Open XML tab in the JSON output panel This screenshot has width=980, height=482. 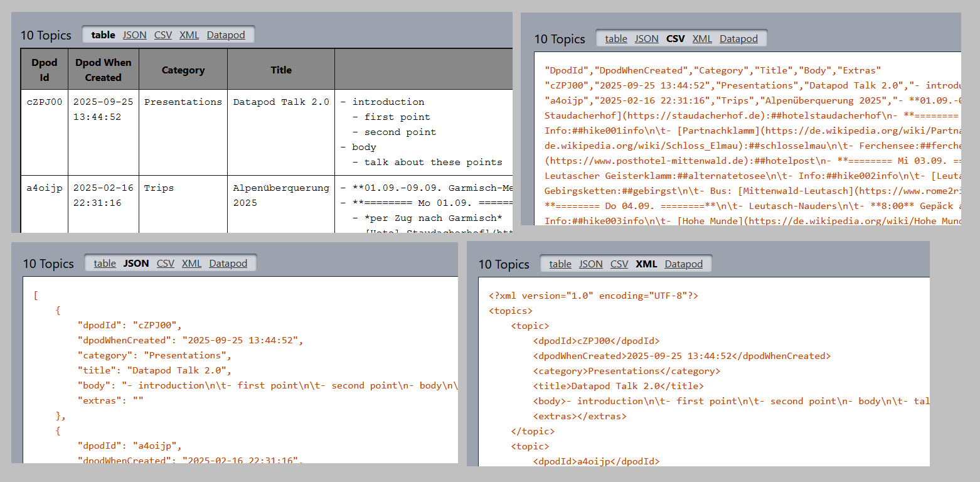click(x=191, y=264)
